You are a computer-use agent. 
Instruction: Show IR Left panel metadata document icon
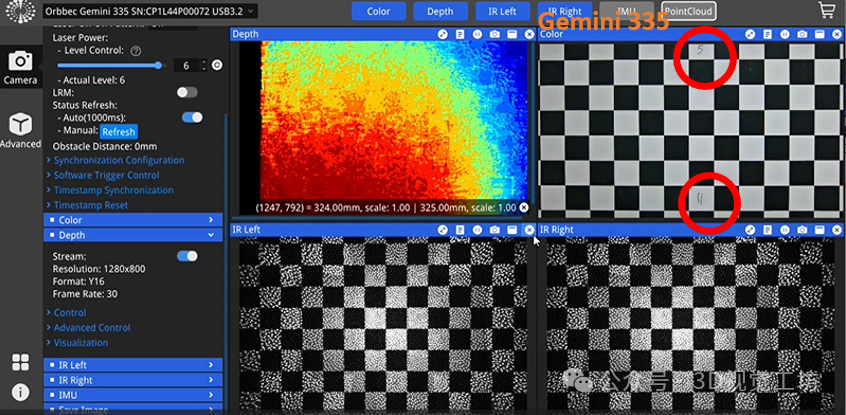460,230
